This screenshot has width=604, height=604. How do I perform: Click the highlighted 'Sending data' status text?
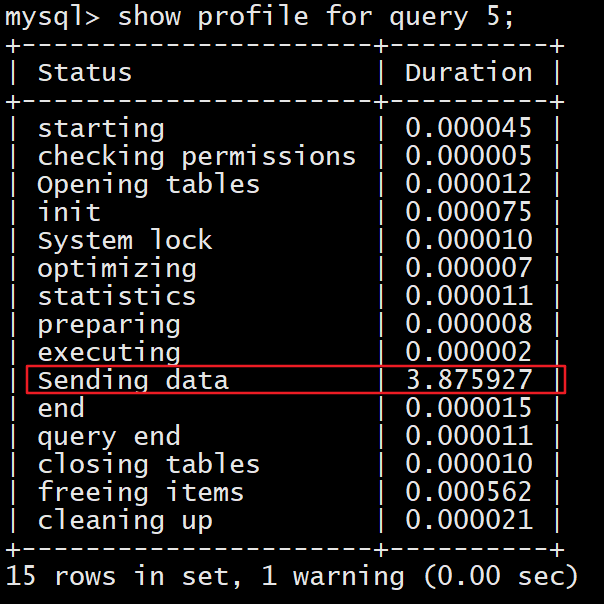click(133, 380)
